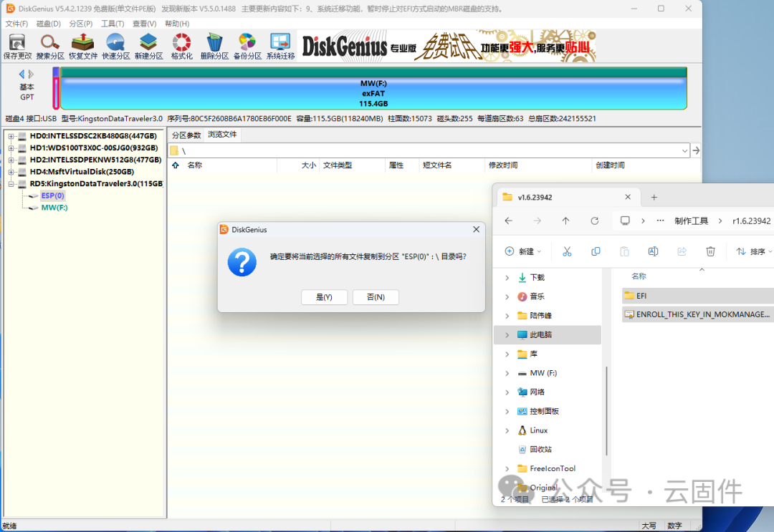
Task: Click the path input field showing backslash
Action: (x=429, y=151)
